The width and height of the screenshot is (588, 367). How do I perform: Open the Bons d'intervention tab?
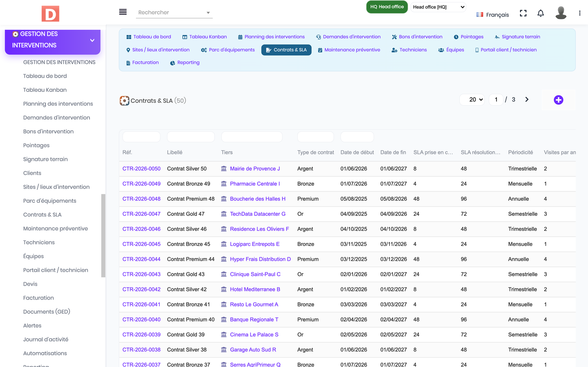tap(417, 37)
